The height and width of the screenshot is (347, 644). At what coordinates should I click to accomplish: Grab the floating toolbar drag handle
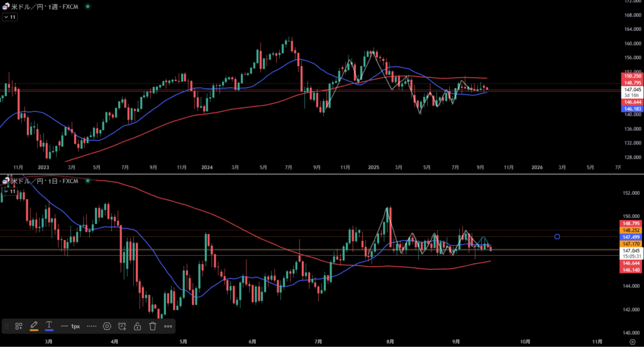point(6,326)
